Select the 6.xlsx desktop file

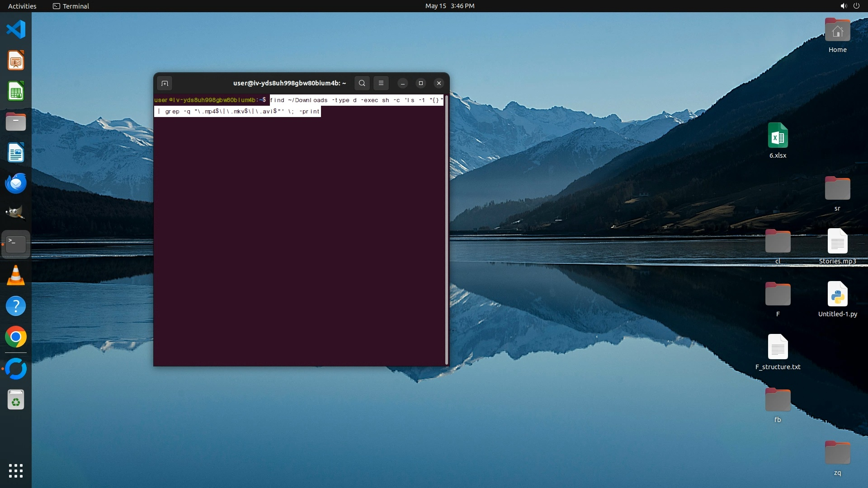pos(778,141)
